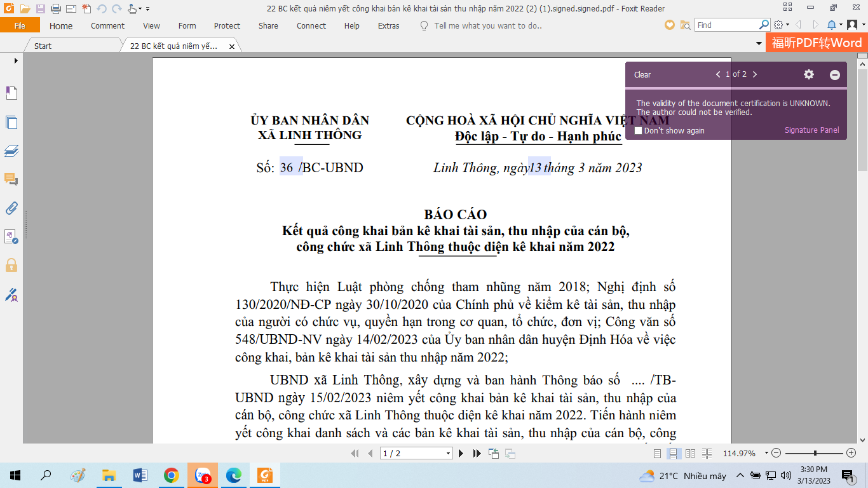Open the Pages thumbnails panel
868x488 pixels.
click(11, 123)
